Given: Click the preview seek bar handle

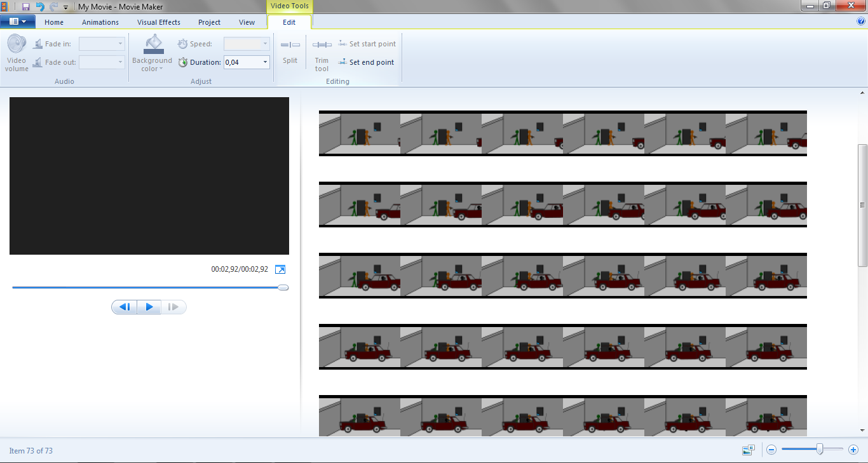Looking at the screenshot, I should pyautogui.click(x=283, y=288).
